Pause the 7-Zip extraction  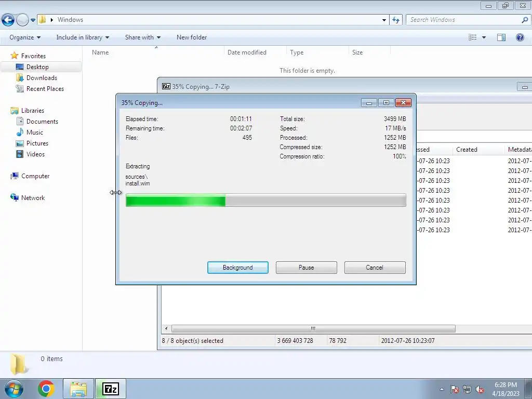pos(307,268)
